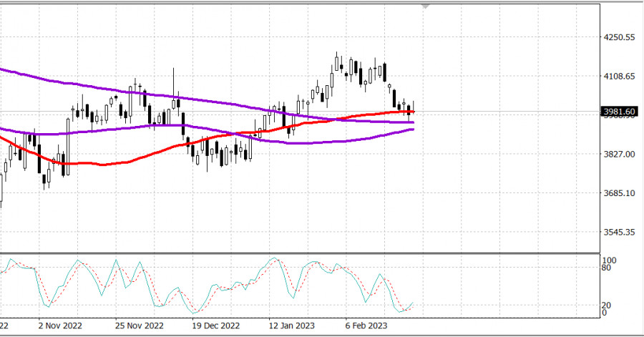
Task: Select the right end of red moving average
Action: click(x=414, y=112)
